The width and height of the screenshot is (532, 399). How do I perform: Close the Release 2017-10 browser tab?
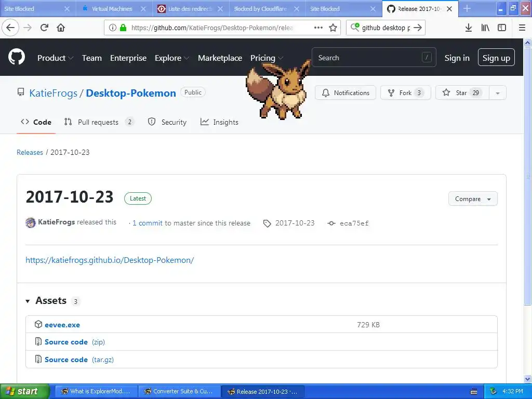coord(449,9)
